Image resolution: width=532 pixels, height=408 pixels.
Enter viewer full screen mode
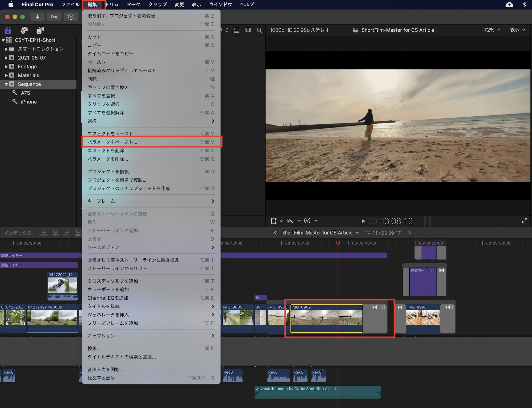click(x=525, y=221)
